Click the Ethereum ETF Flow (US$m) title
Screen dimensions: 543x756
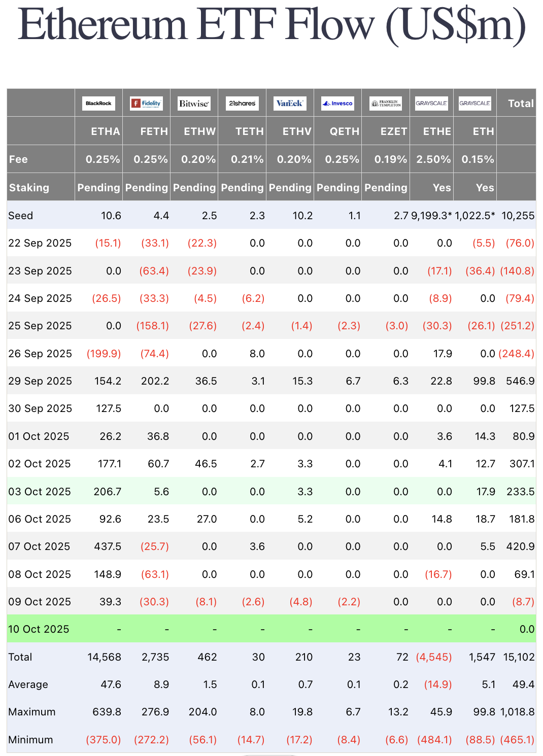coord(272,24)
